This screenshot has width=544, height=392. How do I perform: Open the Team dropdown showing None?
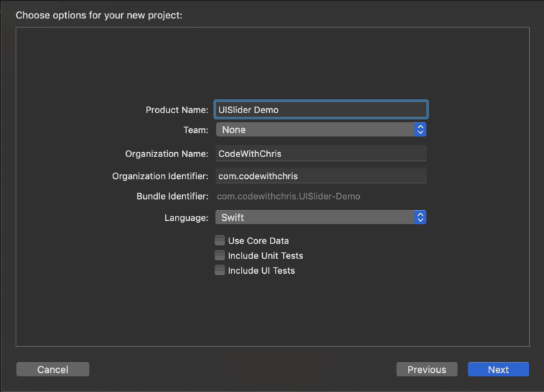[x=321, y=129]
